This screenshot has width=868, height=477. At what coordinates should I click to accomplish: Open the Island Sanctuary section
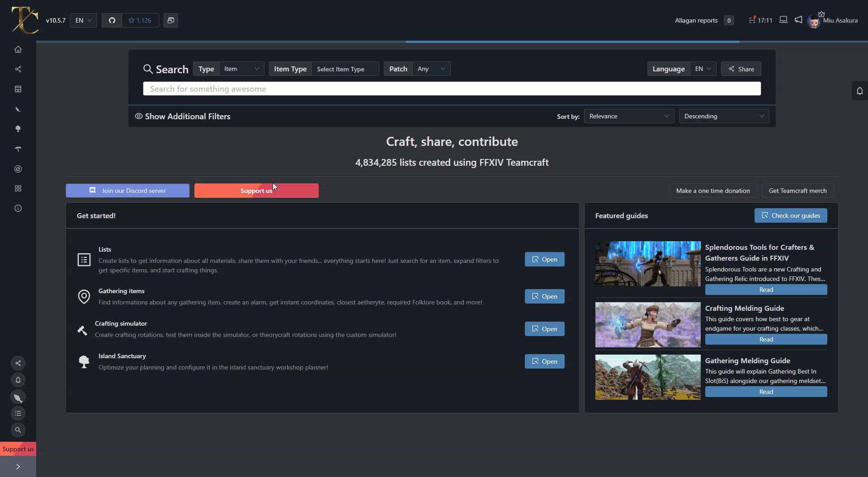pyautogui.click(x=544, y=361)
